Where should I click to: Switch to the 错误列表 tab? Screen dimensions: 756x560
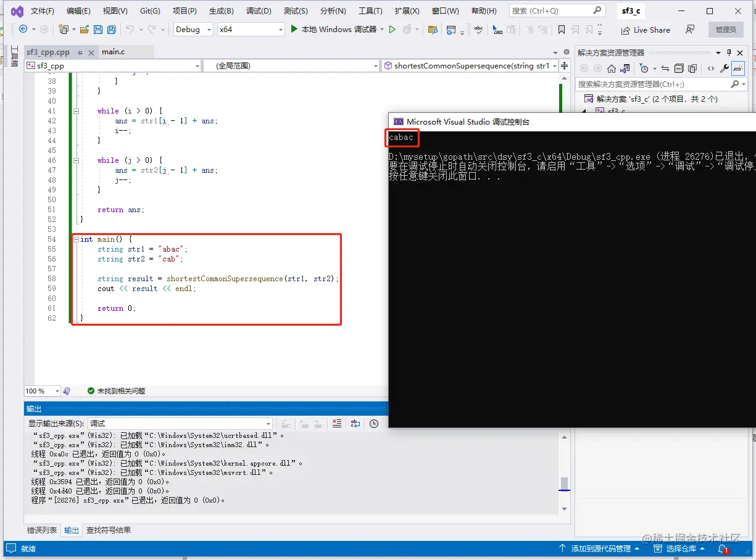click(42, 530)
